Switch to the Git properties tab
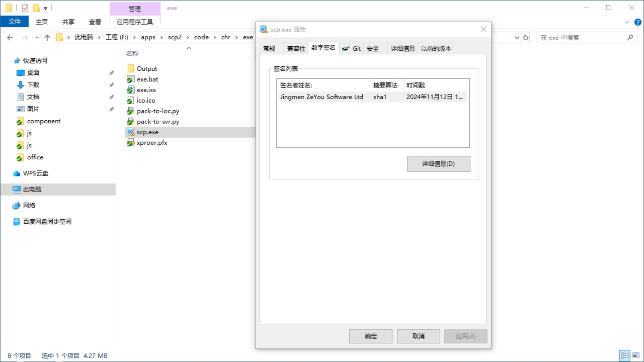Screen dimensions: 644x362 pos(351,49)
